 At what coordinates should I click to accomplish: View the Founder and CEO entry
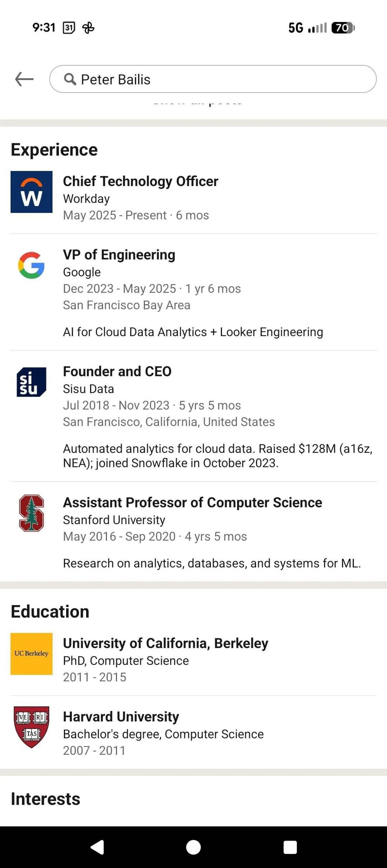[117, 371]
